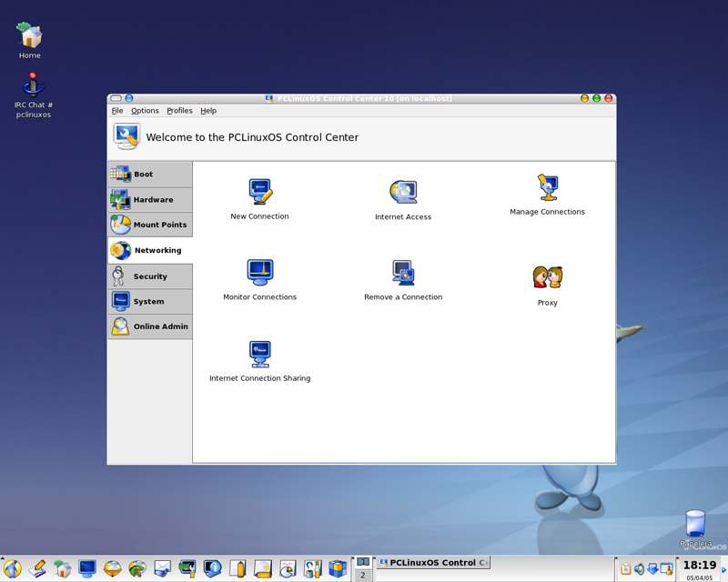The width and height of the screenshot is (728, 582).
Task: Open the hardware wrench configuration taskbar icon
Action: [x=187, y=568]
